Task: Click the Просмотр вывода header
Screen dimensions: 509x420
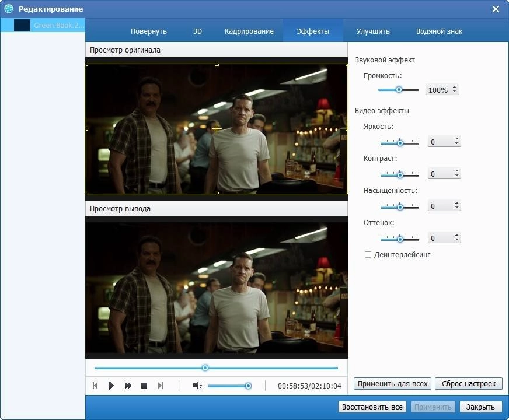Action: point(120,208)
